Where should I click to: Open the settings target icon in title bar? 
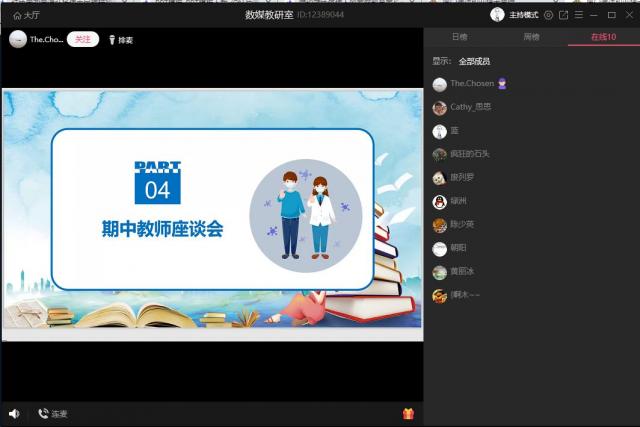coord(548,15)
